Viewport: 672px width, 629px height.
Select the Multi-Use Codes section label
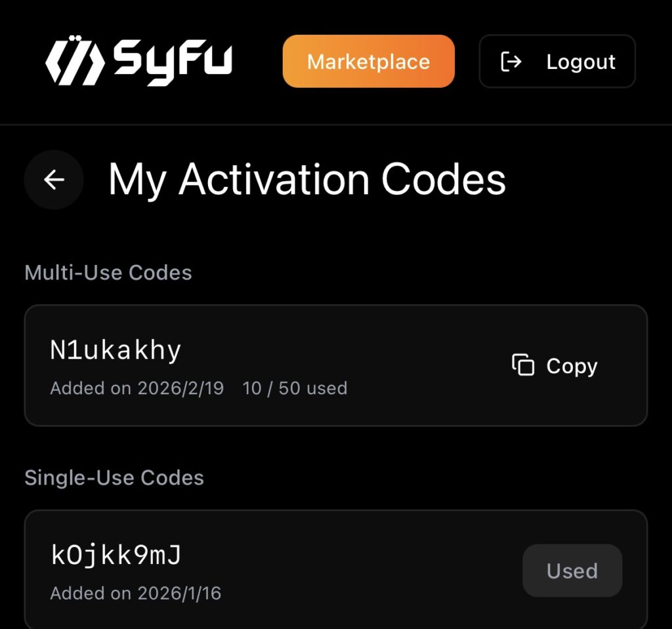tap(108, 272)
